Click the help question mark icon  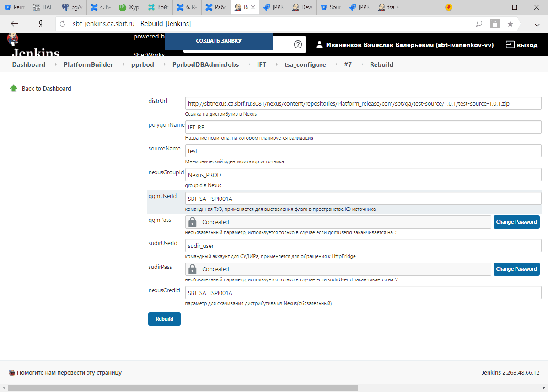[x=298, y=44]
